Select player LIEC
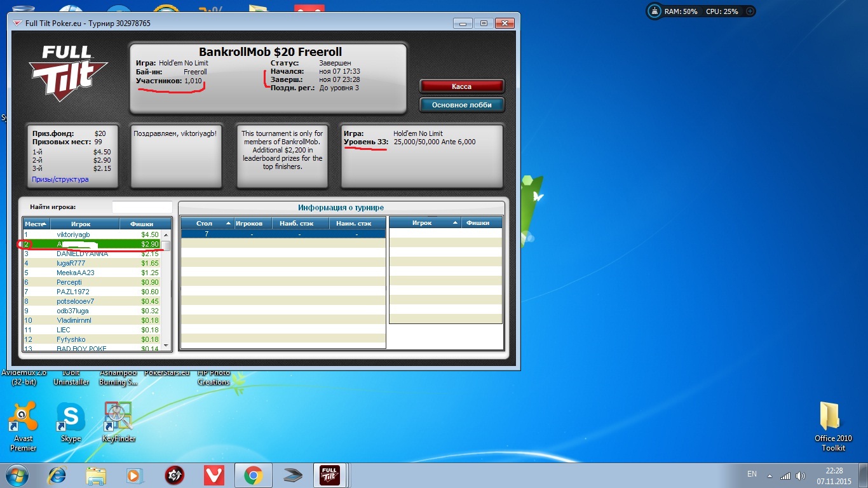The image size is (868, 488). click(92, 330)
